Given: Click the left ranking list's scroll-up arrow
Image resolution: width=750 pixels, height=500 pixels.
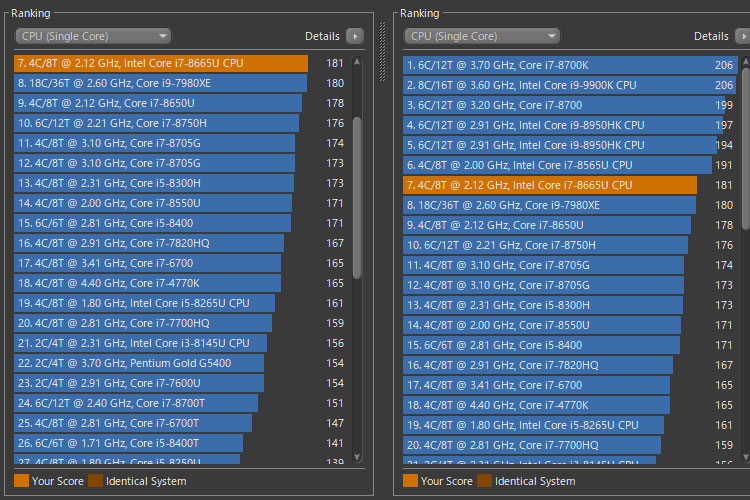Looking at the screenshot, I should coord(358,63).
